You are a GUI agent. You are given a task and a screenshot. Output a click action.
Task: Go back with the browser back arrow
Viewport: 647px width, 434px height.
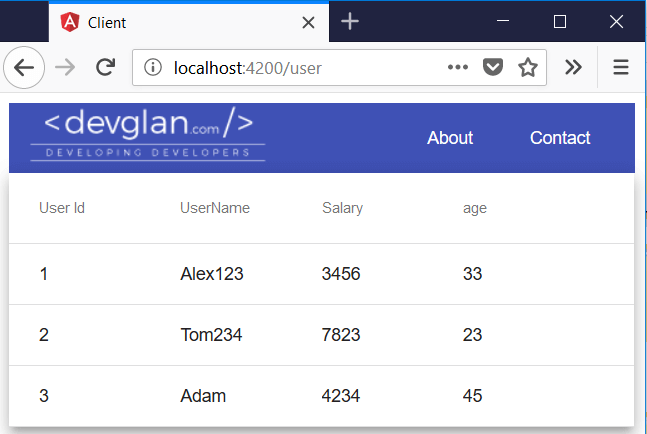tap(24, 68)
